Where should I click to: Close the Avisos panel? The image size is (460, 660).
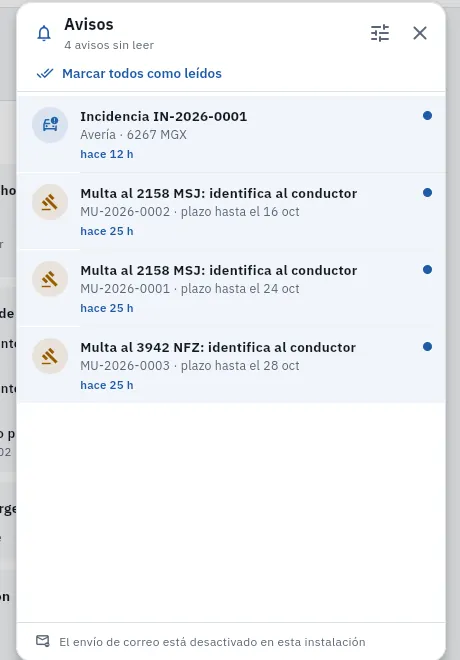click(420, 33)
